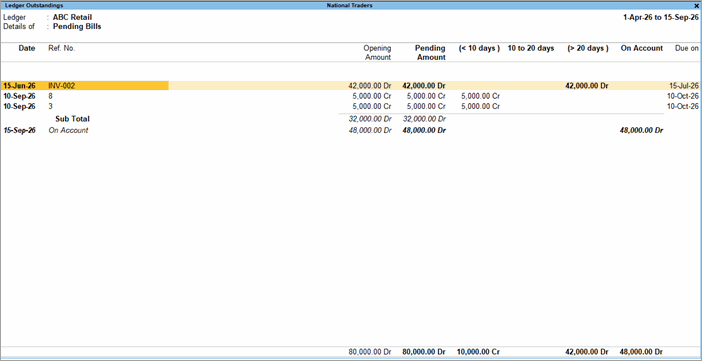Click the (< 10 days) column header

click(x=479, y=48)
